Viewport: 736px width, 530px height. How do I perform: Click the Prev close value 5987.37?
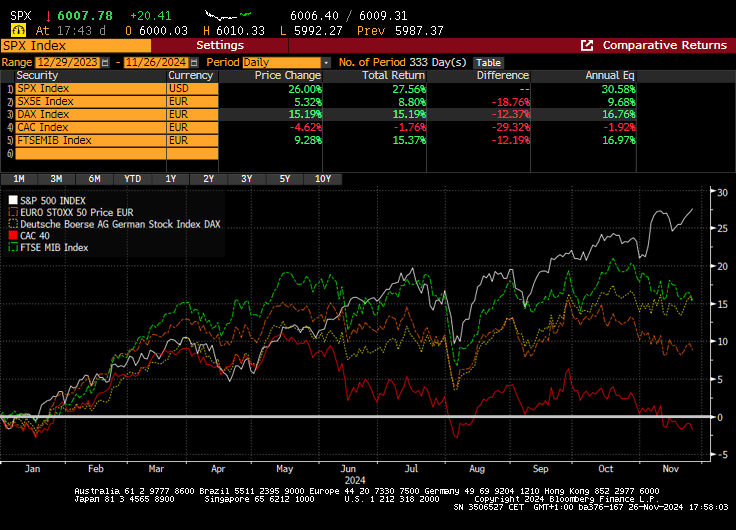(419, 31)
